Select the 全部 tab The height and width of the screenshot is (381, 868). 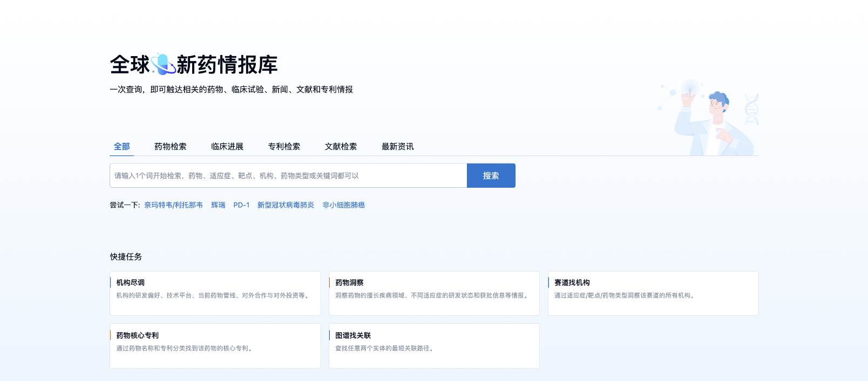[x=121, y=146]
